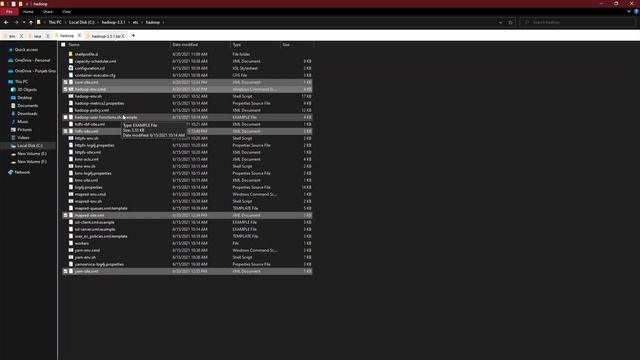Open the Home ribbon tab
Viewport: 640px width, 360px height.
point(28,12)
